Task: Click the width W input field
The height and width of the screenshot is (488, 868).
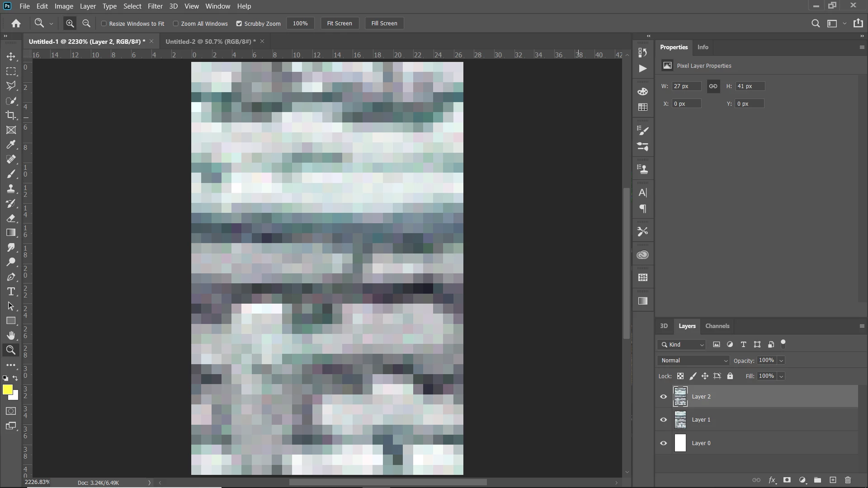Action: 686,86
